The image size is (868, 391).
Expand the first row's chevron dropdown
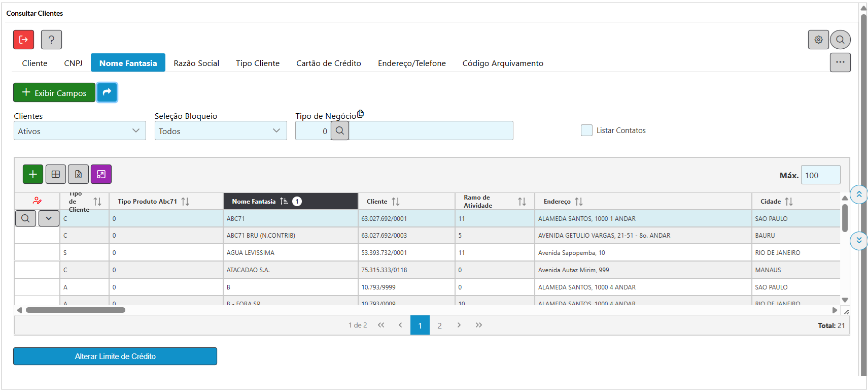(x=49, y=218)
